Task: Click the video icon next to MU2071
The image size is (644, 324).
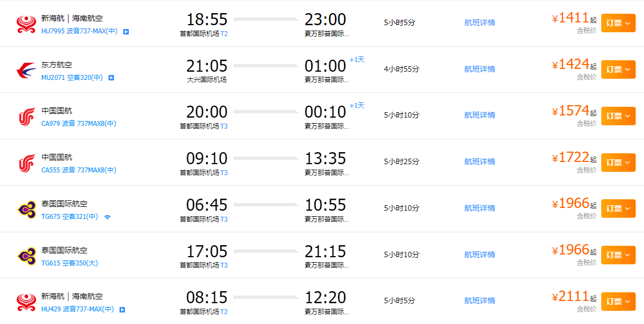Action: coord(111,78)
